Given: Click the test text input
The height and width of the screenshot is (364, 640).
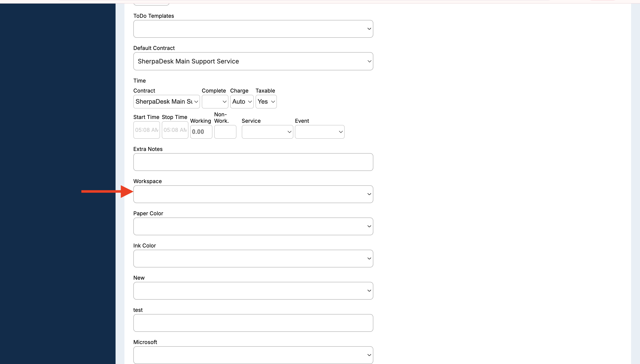Looking at the screenshot, I should [253, 323].
